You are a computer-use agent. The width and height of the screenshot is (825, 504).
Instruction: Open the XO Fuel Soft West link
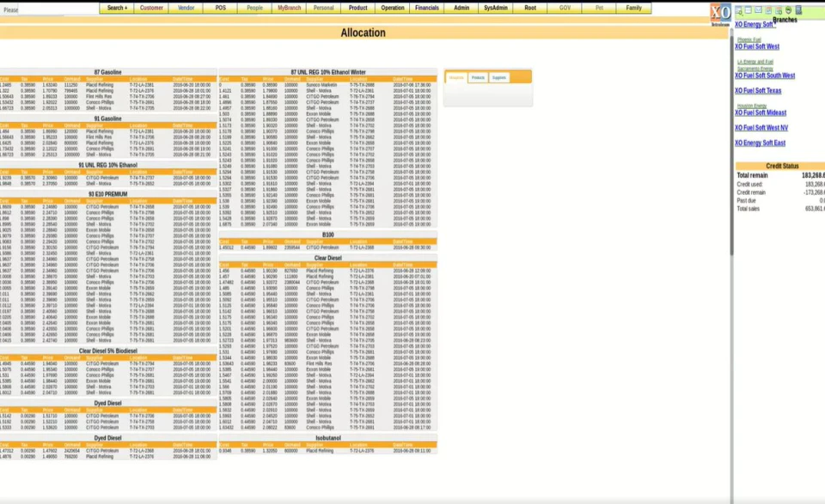[756, 46]
